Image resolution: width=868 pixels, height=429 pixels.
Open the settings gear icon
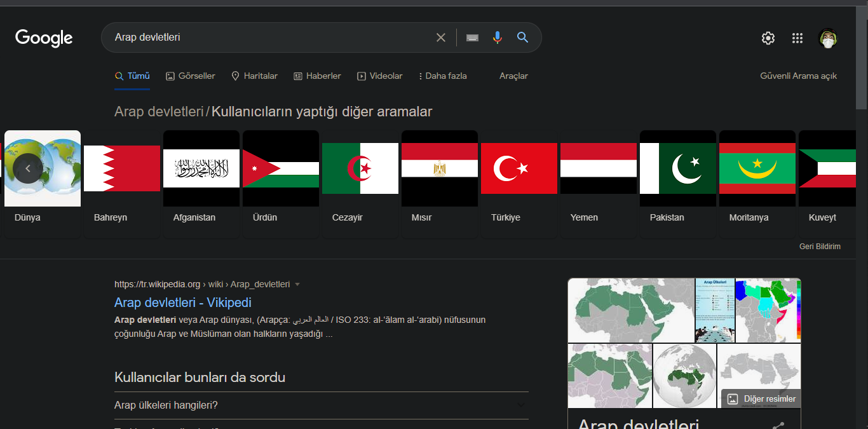pos(768,38)
